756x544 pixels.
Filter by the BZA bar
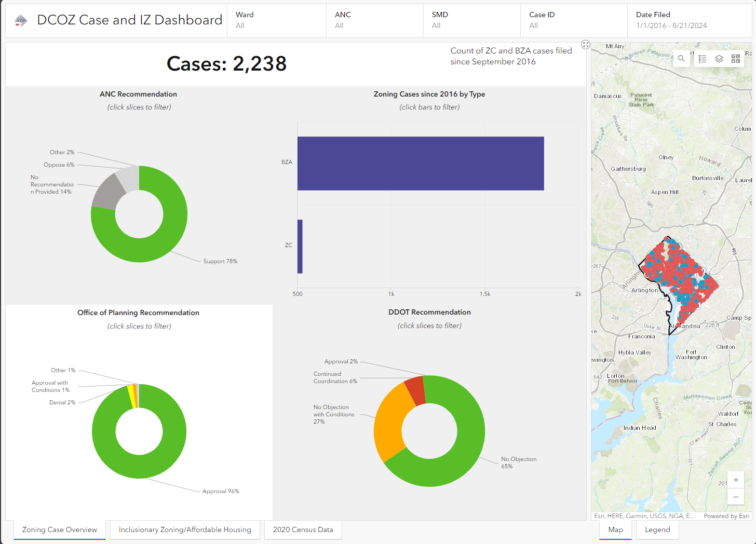click(x=420, y=164)
